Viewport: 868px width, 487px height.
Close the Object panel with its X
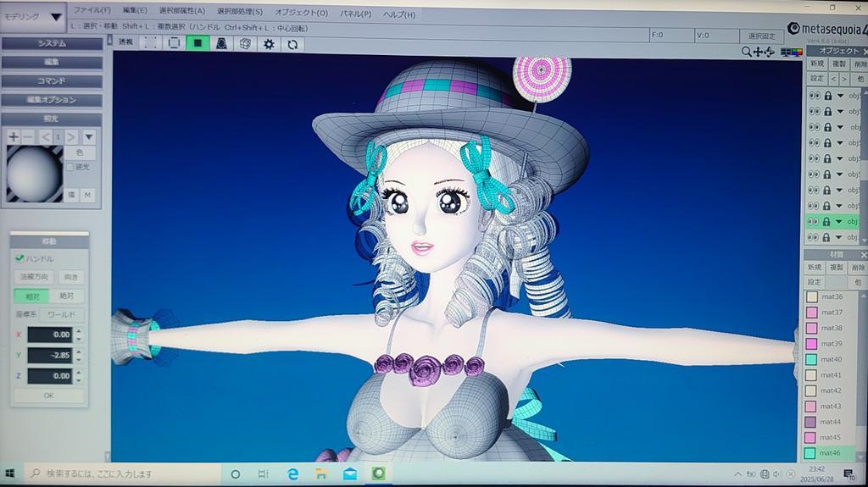[865, 51]
